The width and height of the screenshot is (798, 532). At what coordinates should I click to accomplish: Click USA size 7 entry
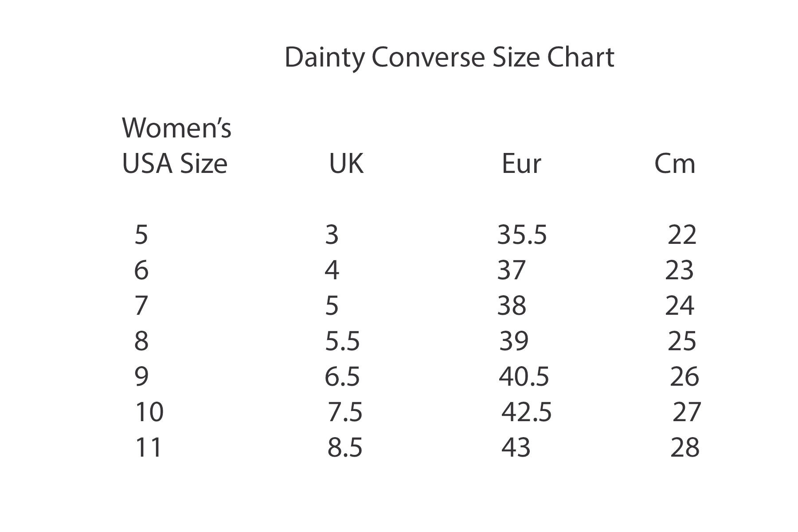click(x=141, y=305)
